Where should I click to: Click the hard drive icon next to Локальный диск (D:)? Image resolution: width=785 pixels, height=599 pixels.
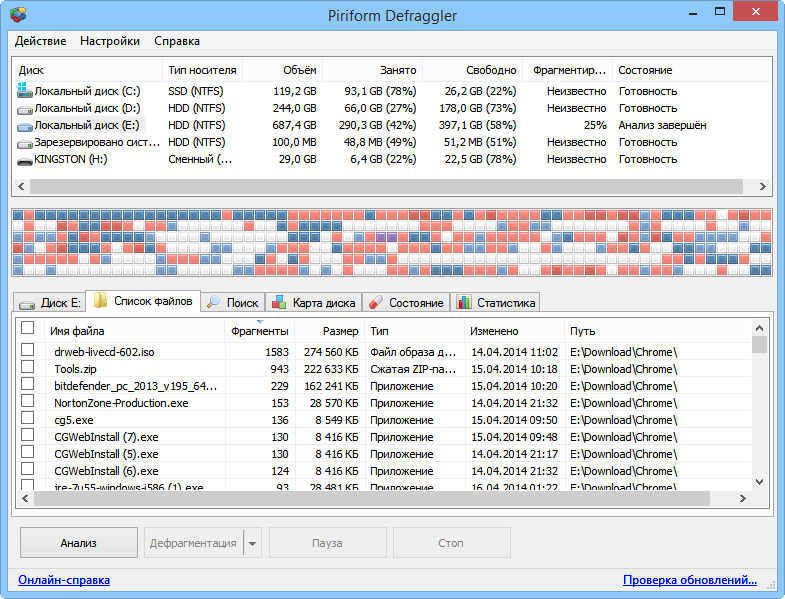coord(25,109)
